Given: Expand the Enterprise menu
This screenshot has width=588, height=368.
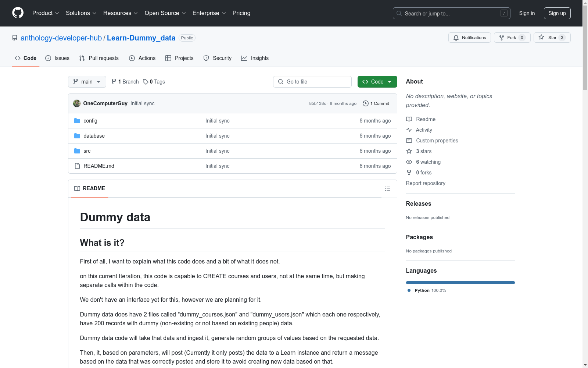Looking at the screenshot, I should [209, 13].
